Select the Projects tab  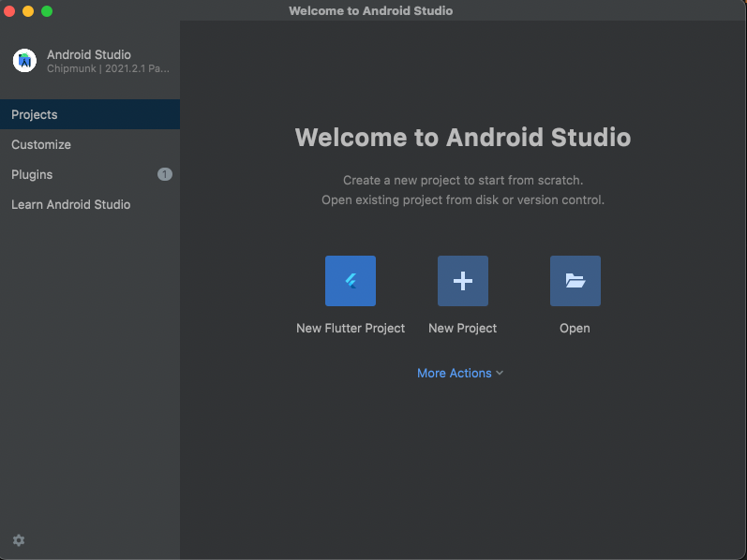(90, 114)
